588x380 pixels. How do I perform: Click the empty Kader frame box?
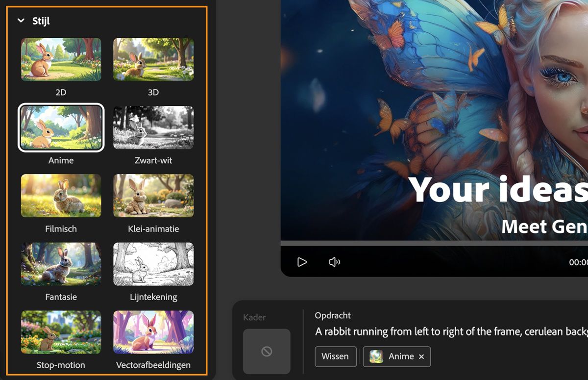pos(267,352)
